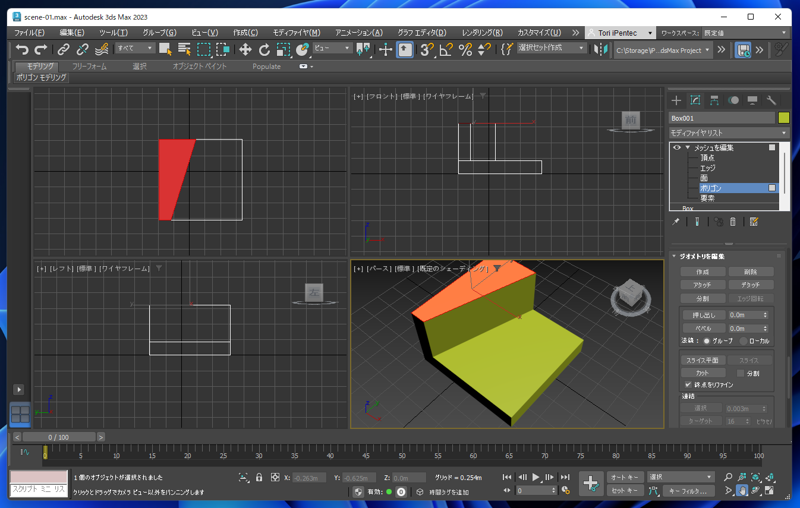Screen dimensions: 800x508
Task: Open the ファイル(F) menu
Action: coord(29,33)
